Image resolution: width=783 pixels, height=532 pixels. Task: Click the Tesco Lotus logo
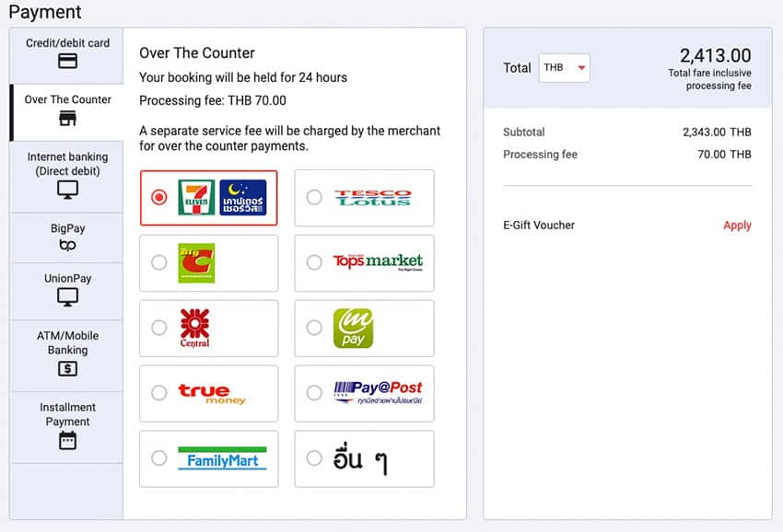[x=372, y=198]
